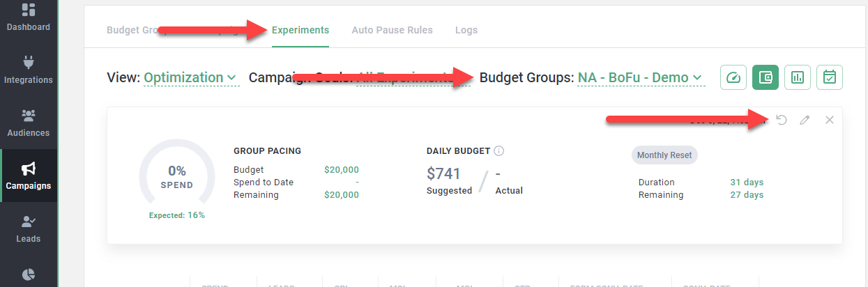
Task: Switch to the bar chart view
Action: [x=798, y=77]
